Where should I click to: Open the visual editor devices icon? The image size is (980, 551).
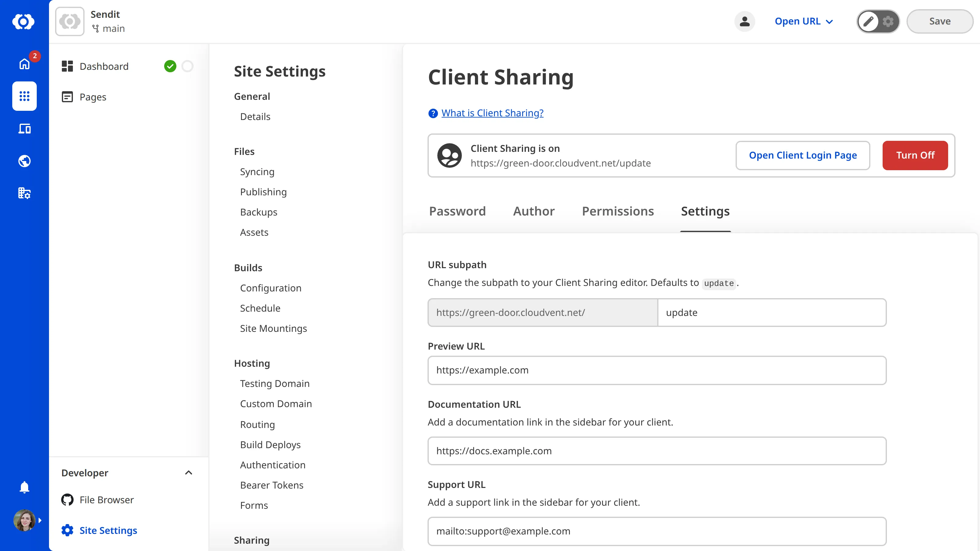pyautogui.click(x=24, y=129)
